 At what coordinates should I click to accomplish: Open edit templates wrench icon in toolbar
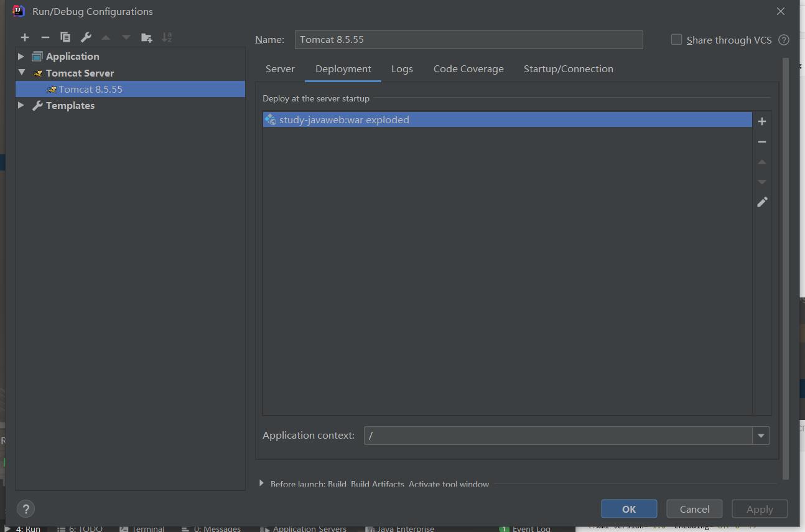click(x=86, y=37)
